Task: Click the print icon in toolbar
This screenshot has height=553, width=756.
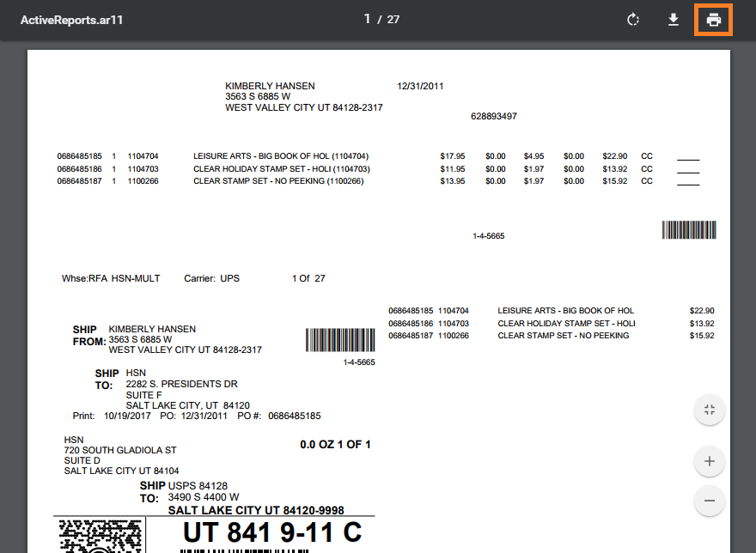Action: pyautogui.click(x=714, y=20)
